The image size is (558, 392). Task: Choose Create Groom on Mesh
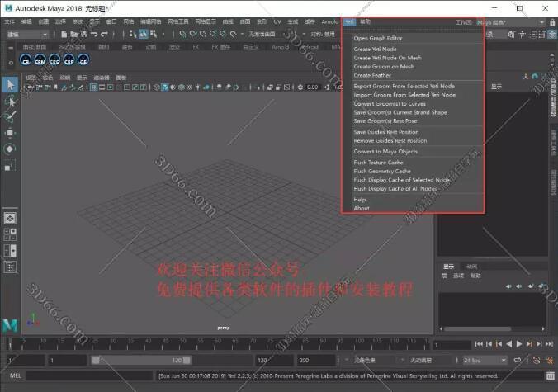[384, 67]
